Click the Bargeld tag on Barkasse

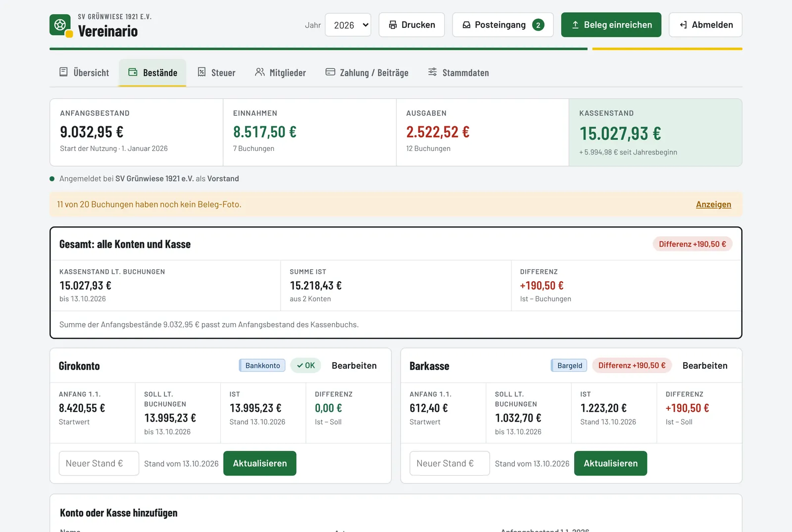(569, 366)
